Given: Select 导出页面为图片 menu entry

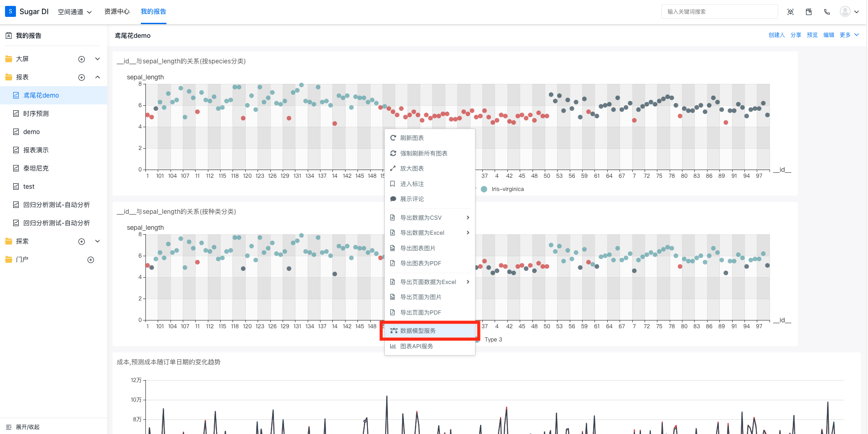Looking at the screenshot, I should point(430,297).
